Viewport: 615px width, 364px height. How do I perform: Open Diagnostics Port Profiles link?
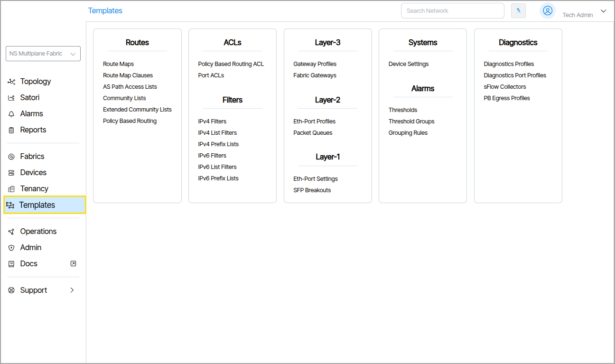point(515,75)
